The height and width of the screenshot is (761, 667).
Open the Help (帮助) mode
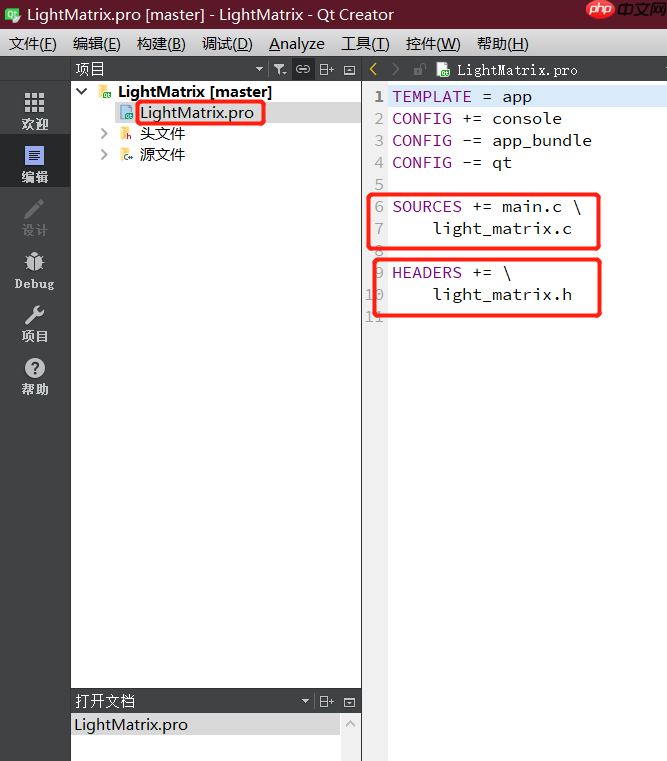[x=34, y=376]
